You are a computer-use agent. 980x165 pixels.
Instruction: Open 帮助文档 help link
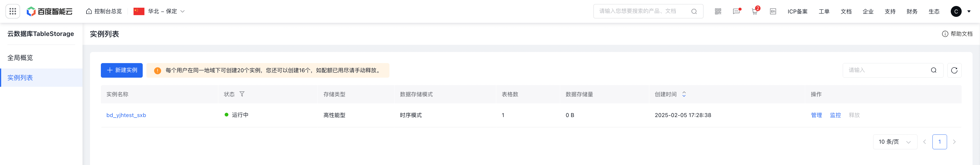(957, 34)
